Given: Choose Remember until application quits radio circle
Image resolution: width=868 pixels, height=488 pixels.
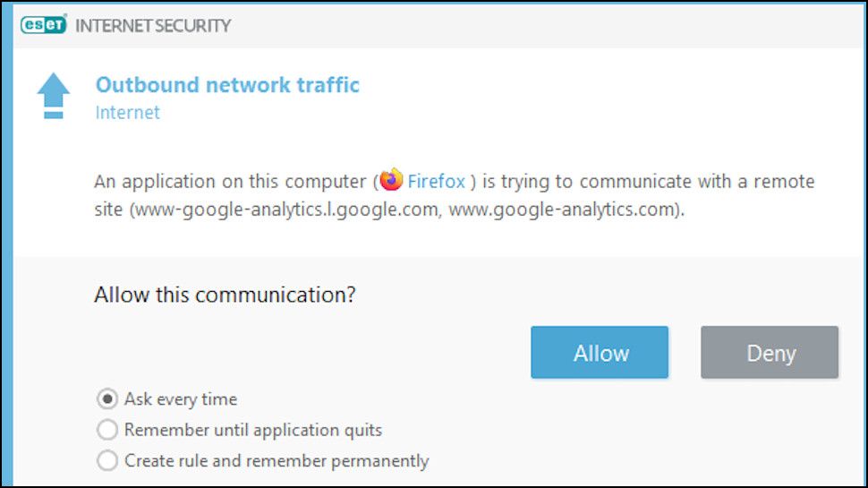Looking at the screenshot, I should point(107,430).
